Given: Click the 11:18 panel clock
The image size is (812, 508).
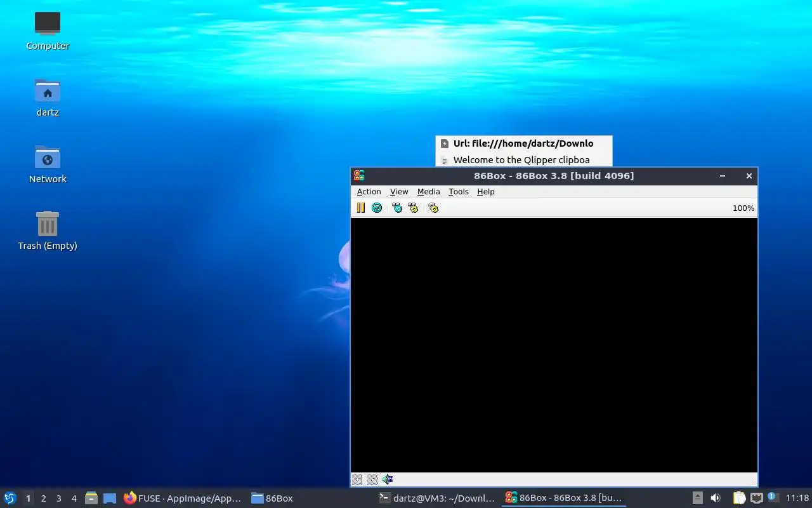Looking at the screenshot, I should [797, 498].
